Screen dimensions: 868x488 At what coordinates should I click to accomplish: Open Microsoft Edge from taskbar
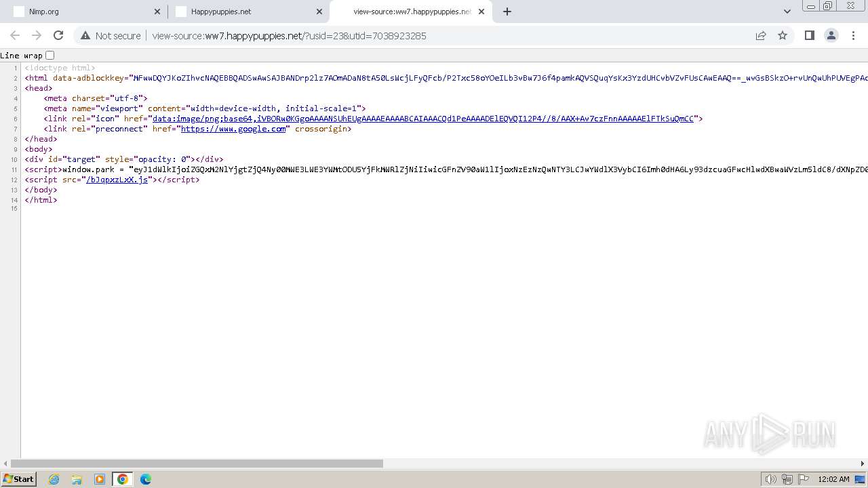tap(146, 479)
